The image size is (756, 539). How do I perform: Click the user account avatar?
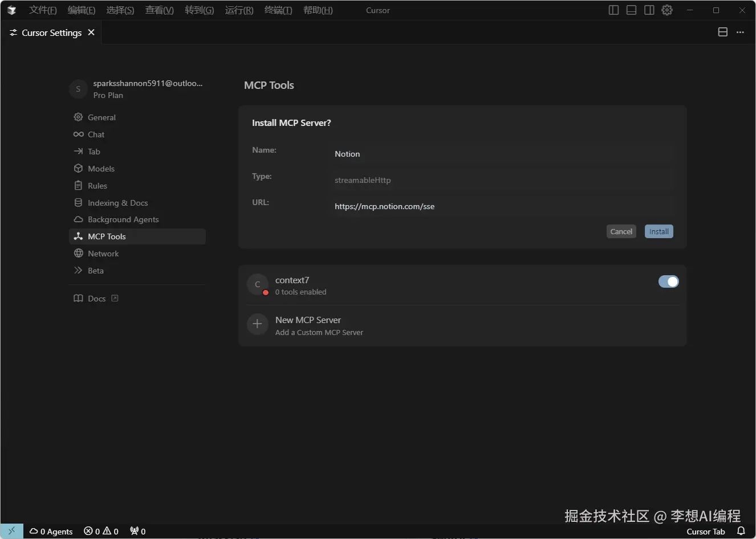pos(79,89)
